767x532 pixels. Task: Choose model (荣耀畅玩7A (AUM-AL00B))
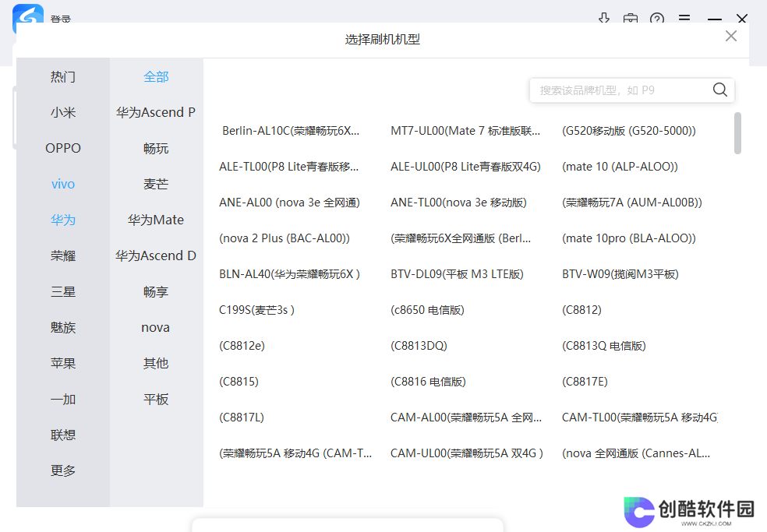coord(632,203)
